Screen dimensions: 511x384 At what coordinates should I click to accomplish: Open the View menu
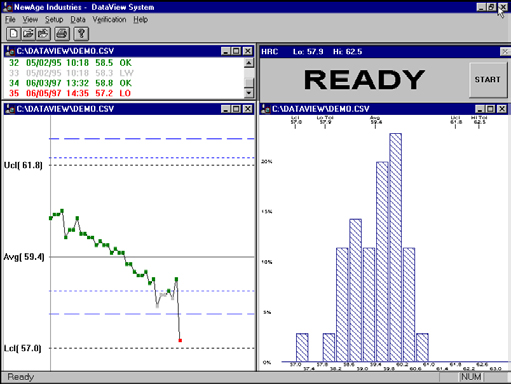click(x=30, y=20)
